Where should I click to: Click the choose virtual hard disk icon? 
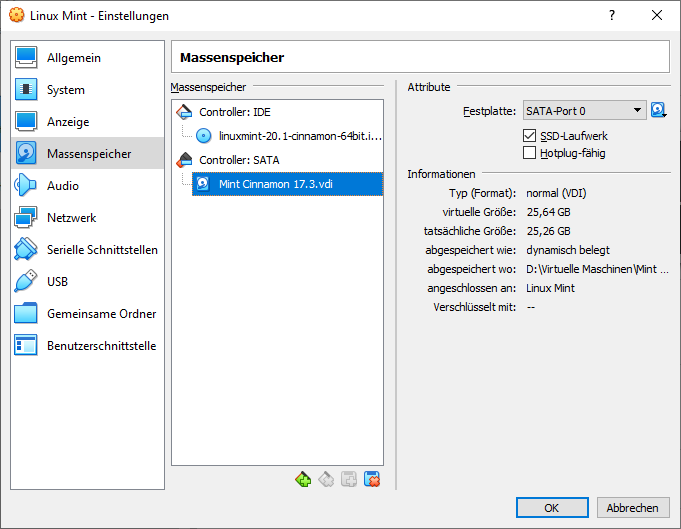coord(658,110)
